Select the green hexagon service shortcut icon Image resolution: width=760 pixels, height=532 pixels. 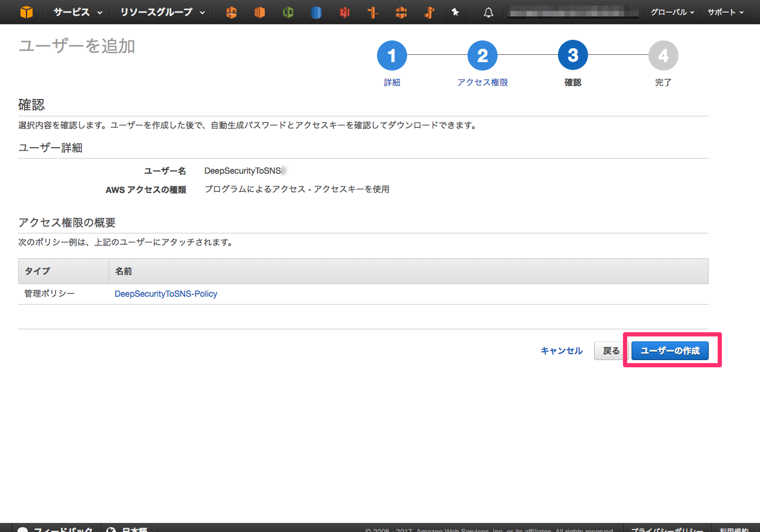tap(288, 11)
